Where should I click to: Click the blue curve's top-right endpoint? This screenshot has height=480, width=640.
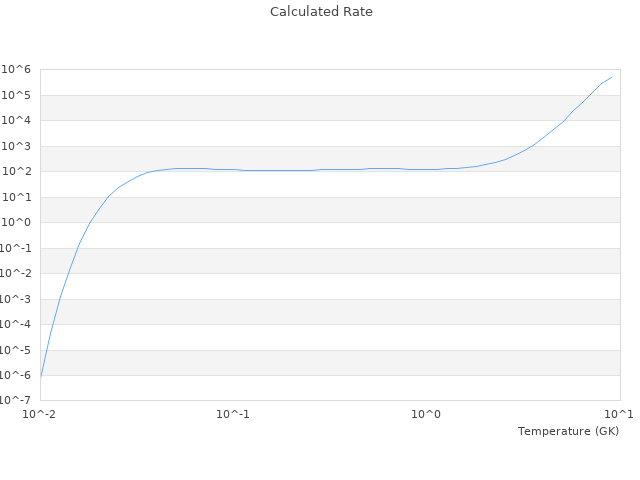(x=611, y=77)
